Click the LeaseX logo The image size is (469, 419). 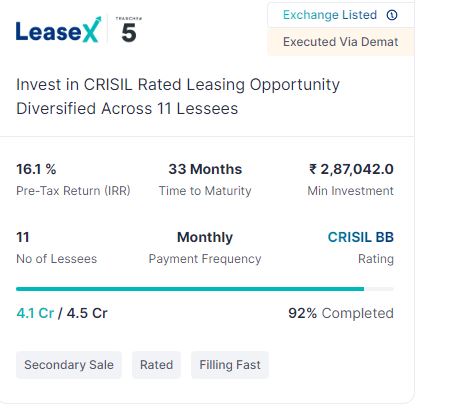click(58, 30)
